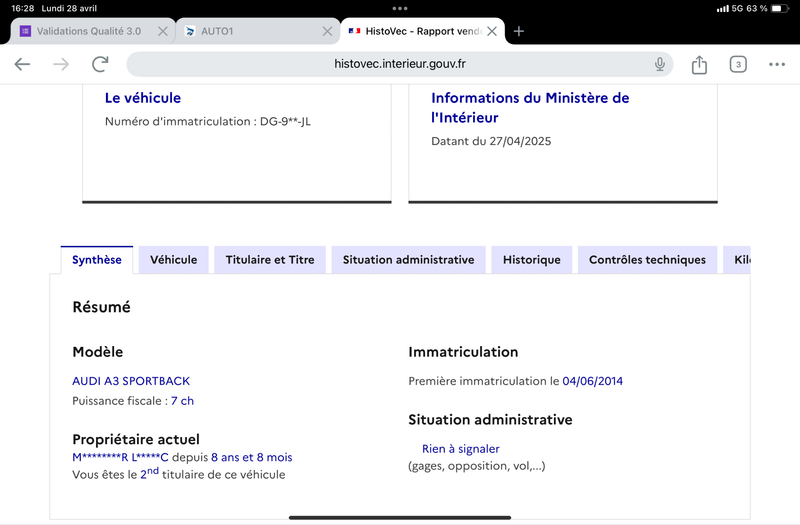Click the histovec.interieur.gouv.fr address field
The image size is (800, 525).
399,64
